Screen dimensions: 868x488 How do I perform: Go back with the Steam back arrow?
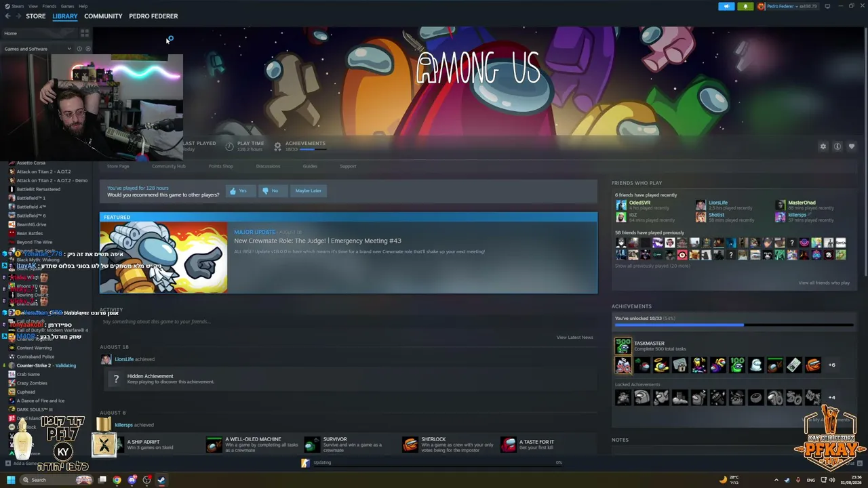[x=7, y=16]
